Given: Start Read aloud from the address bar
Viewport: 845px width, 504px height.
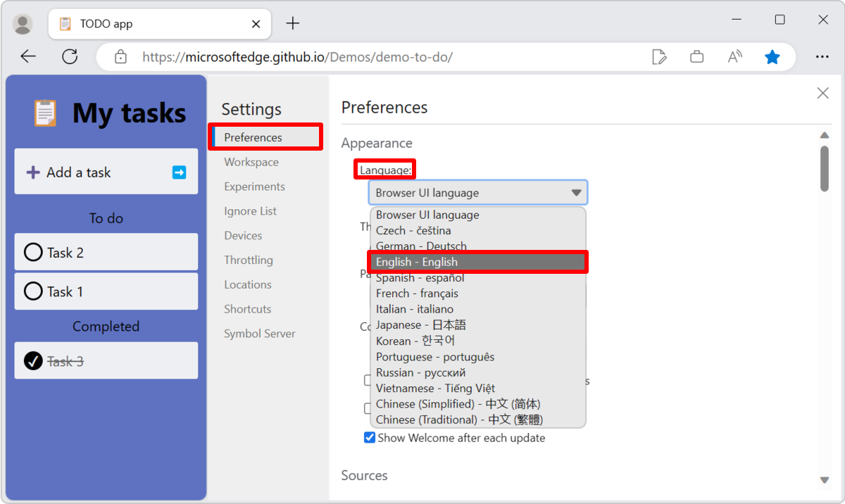Looking at the screenshot, I should pyautogui.click(x=734, y=57).
